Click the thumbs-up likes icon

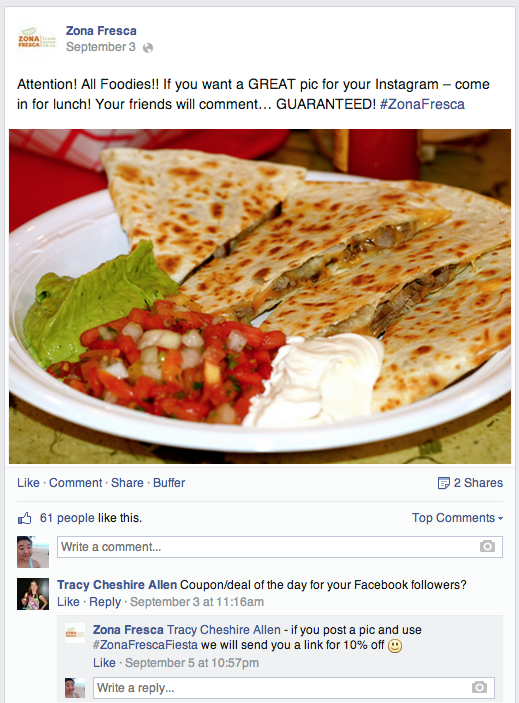(25, 518)
